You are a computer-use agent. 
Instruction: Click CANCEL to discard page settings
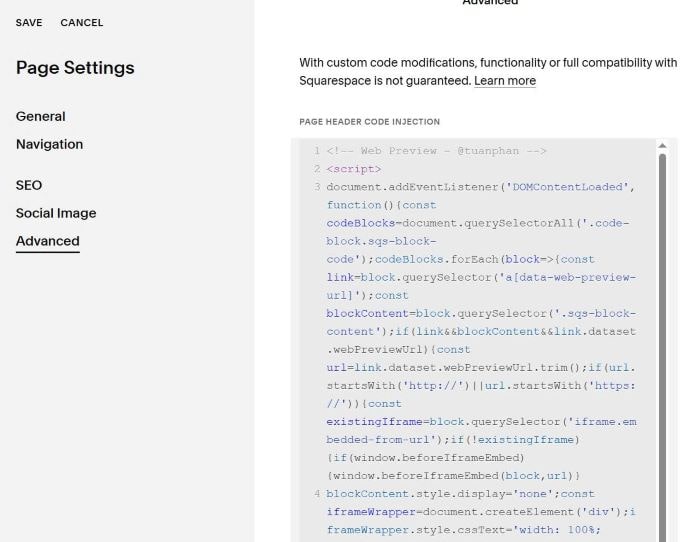(82, 23)
